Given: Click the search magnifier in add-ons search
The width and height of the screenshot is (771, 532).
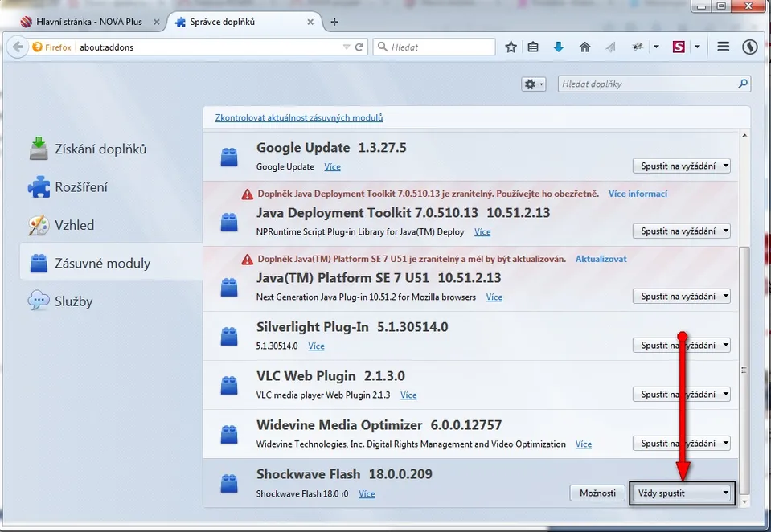Looking at the screenshot, I should click(x=743, y=84).
